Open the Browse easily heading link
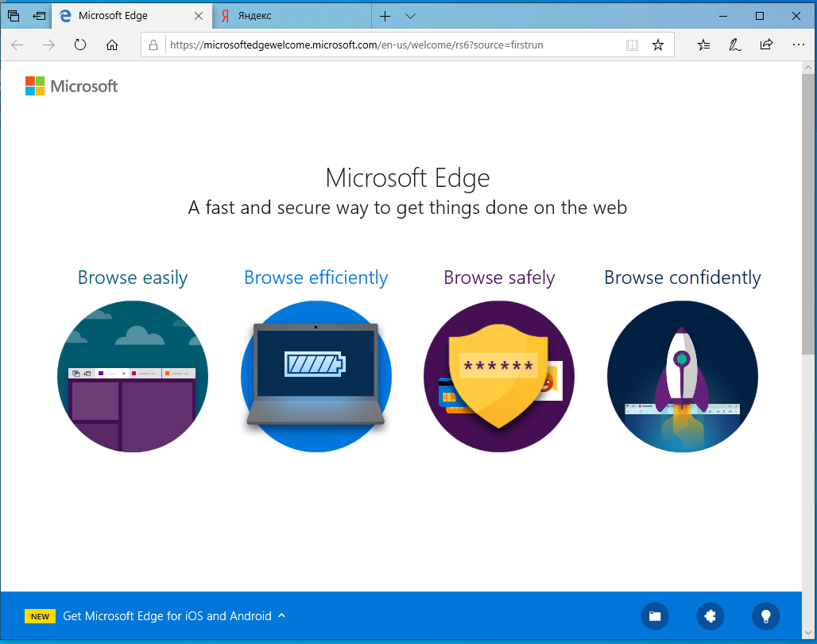This screenshot has width=817, height=644. (x=133, y=278)
